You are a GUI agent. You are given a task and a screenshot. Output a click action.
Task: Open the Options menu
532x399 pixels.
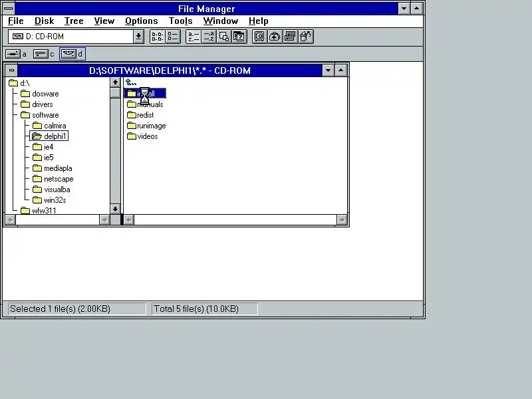142,21
